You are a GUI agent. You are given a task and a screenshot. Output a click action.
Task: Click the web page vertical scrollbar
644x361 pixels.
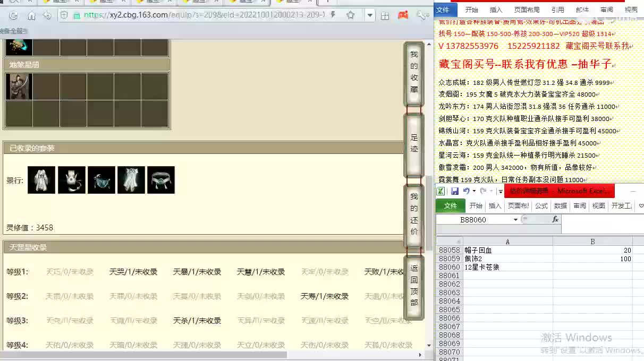pyautogui.click(x=429, y=212)
